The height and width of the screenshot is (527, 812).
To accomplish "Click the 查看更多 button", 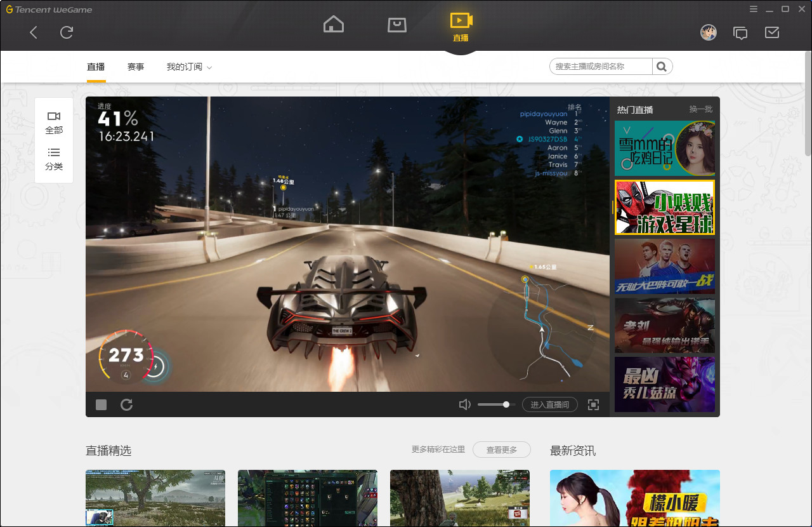I will [501, 450].
